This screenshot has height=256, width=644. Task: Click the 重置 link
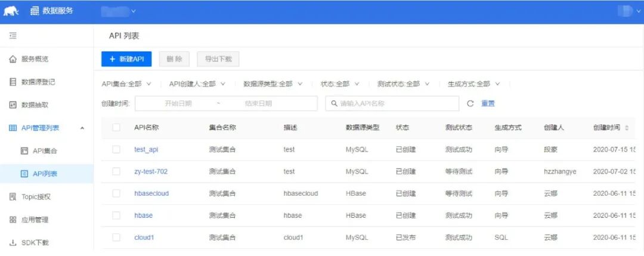pos(488,104)
